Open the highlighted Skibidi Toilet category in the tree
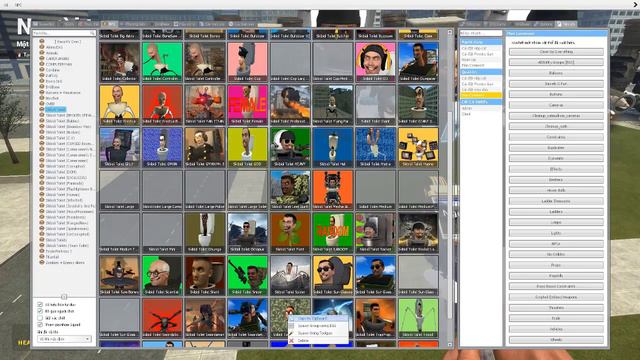This screenshot has height=360, width=640. point(56,109)
